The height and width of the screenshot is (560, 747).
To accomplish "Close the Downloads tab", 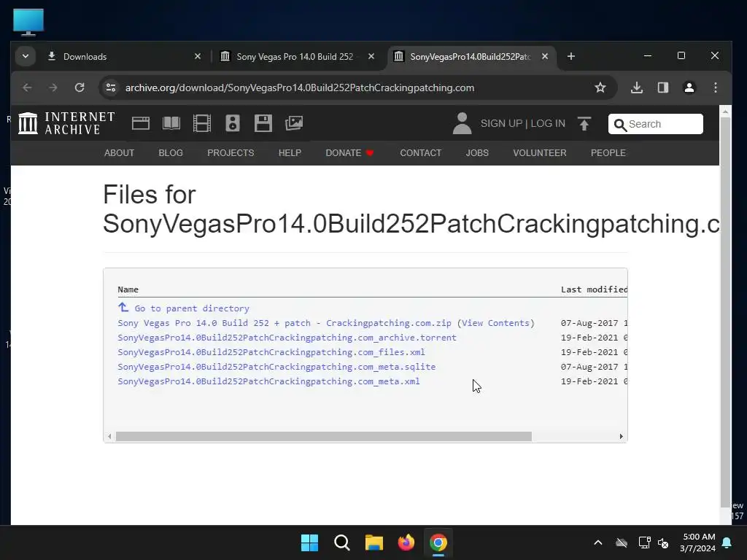I will (198, 57).
